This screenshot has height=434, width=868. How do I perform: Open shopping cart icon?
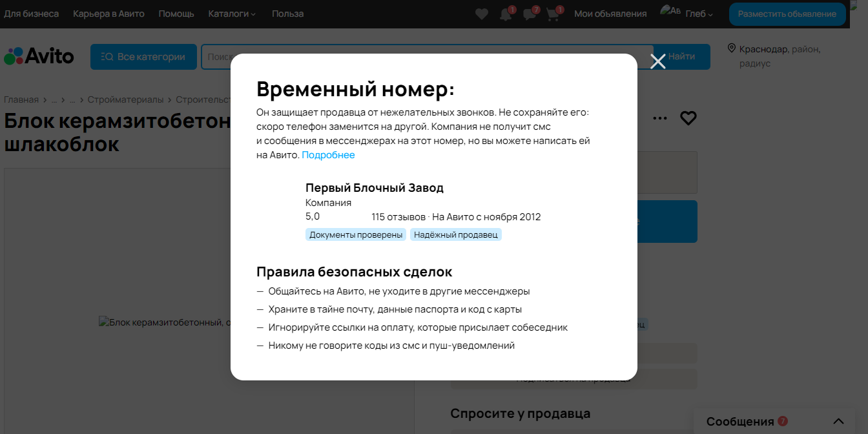(x=553, y=14)
